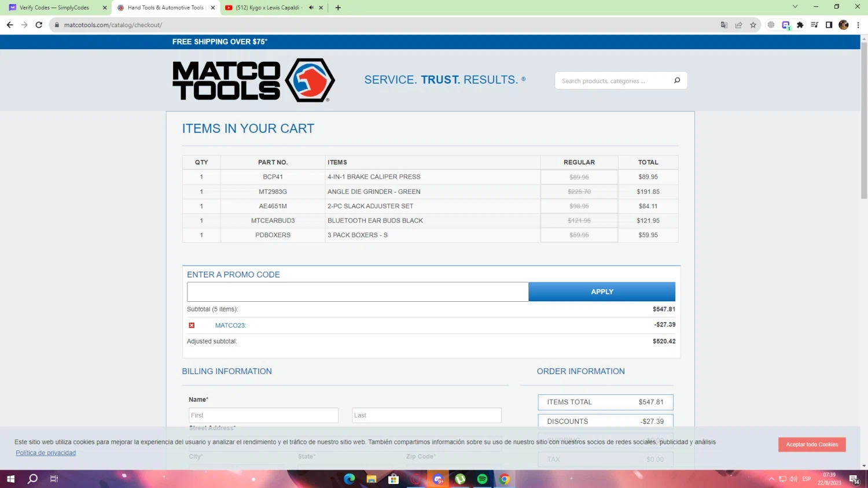
Task: Accept all cookies button
Action: [812, 445]
